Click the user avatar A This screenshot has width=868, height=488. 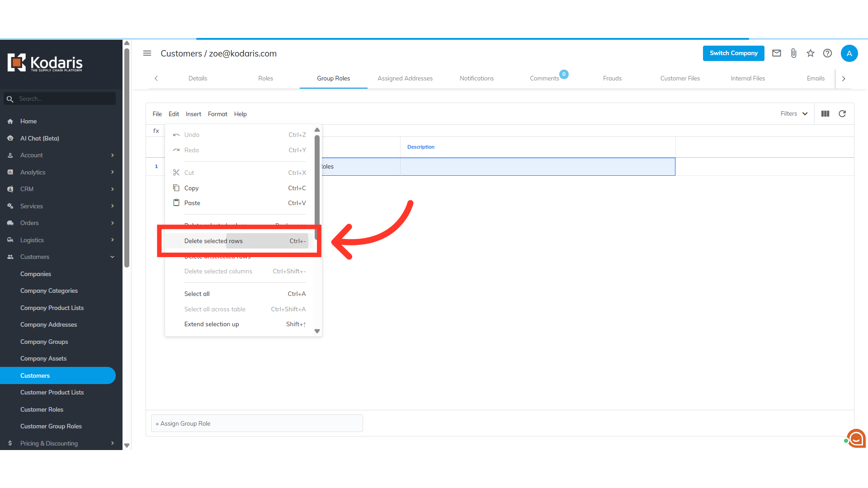point(849,53)
